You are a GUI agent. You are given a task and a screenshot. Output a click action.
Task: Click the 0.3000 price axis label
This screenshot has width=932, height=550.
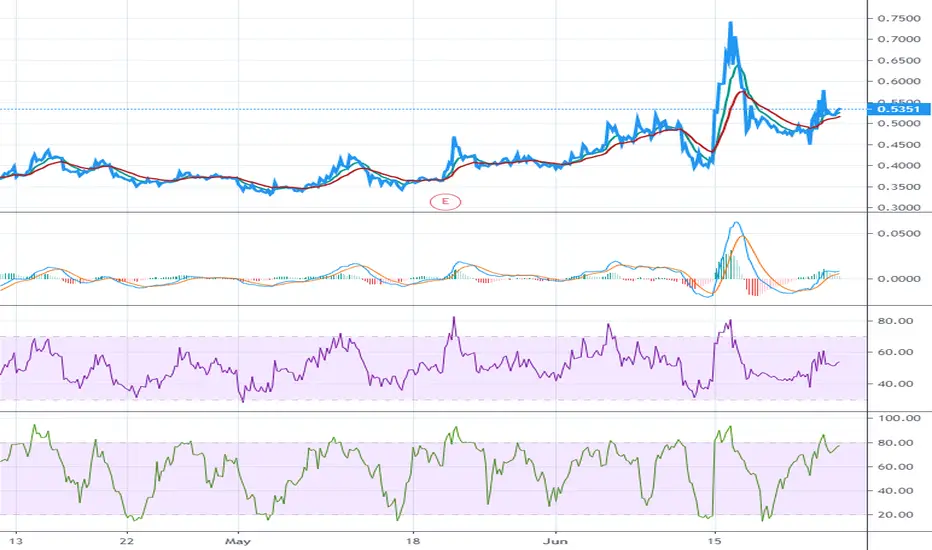point(899,208)
